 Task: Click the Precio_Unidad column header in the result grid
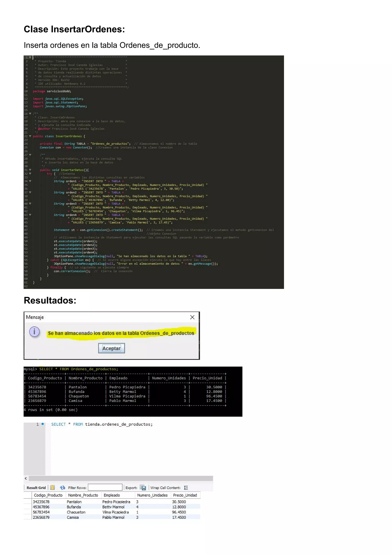(x=185, y=495)
